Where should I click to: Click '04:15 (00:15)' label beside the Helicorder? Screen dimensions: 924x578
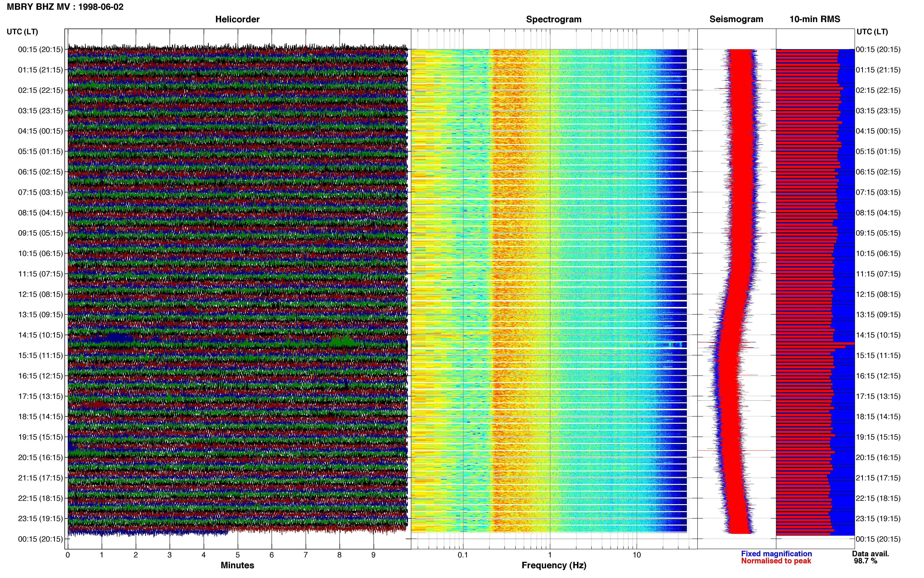pyautogui.click(x=41, y=131)
